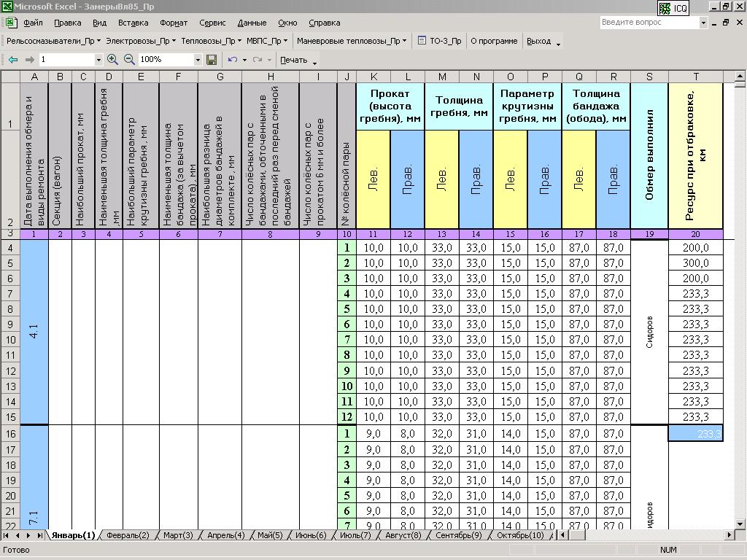Select the highlighted cell T16 with 233,3

pos(695,433)
